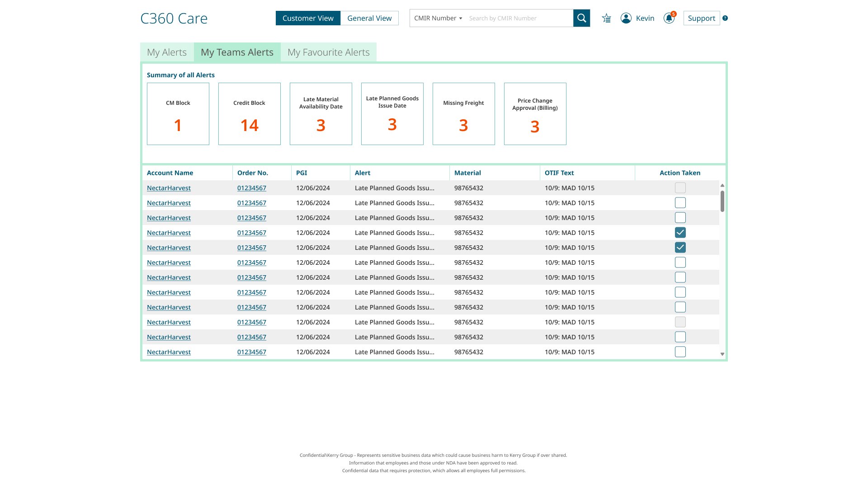
Task: Click the Support button
Action: click(x=701, y=18)
